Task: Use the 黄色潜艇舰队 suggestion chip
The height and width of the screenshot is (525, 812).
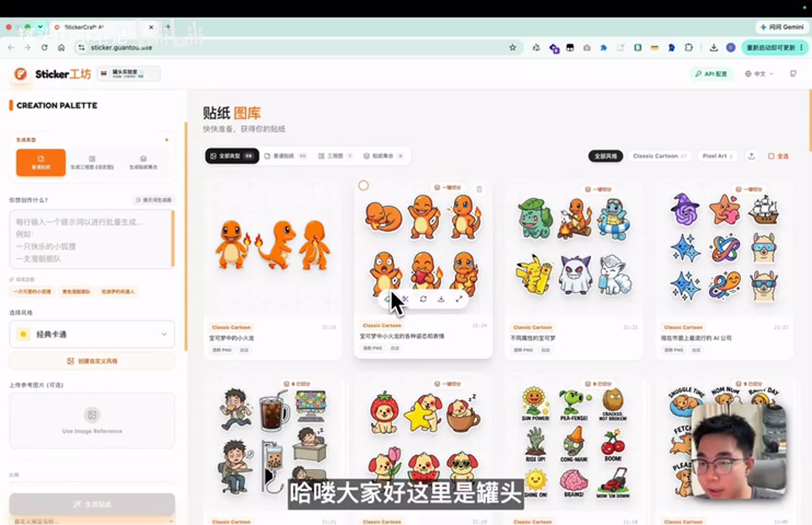Action: 75,292
